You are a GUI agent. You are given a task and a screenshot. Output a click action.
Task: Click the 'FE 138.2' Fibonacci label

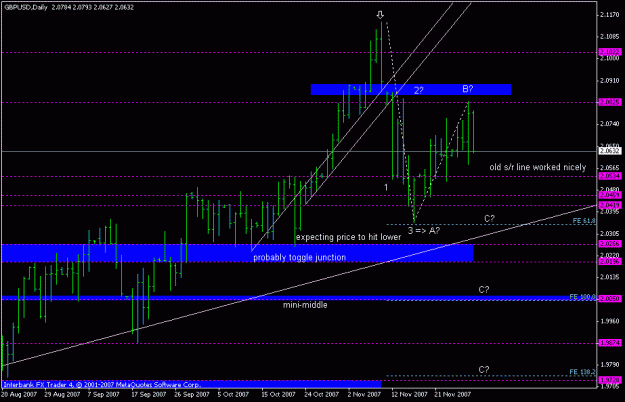pos(582,372)
